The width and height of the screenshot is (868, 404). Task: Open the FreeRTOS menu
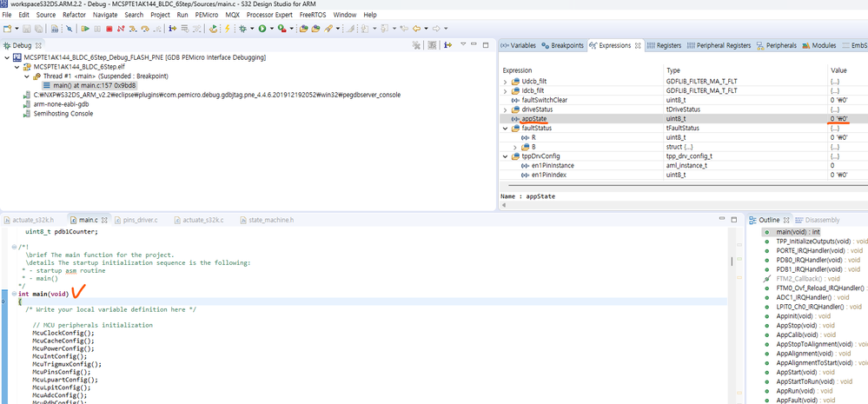click(x=314, y=15)
